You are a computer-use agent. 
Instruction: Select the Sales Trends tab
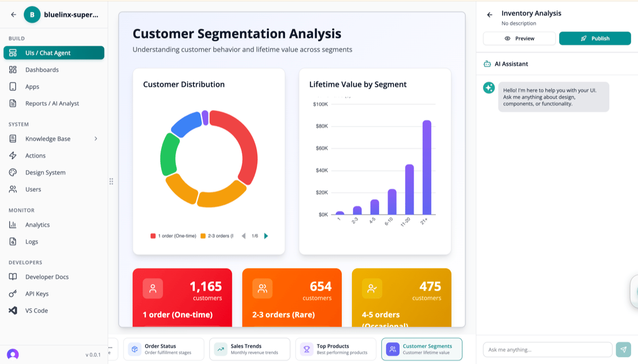(x=250, y=349)
